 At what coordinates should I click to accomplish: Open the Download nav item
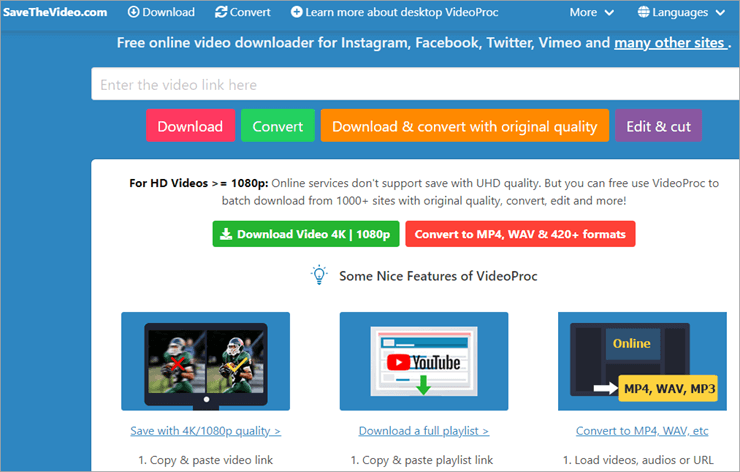click(161, 12)
